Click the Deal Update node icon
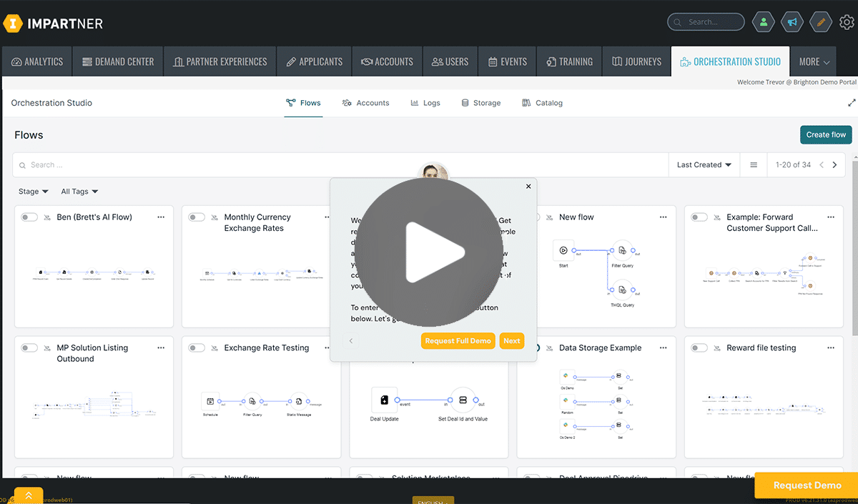The width and height of the screenshot is (858, 504). [x=385, y=400]
